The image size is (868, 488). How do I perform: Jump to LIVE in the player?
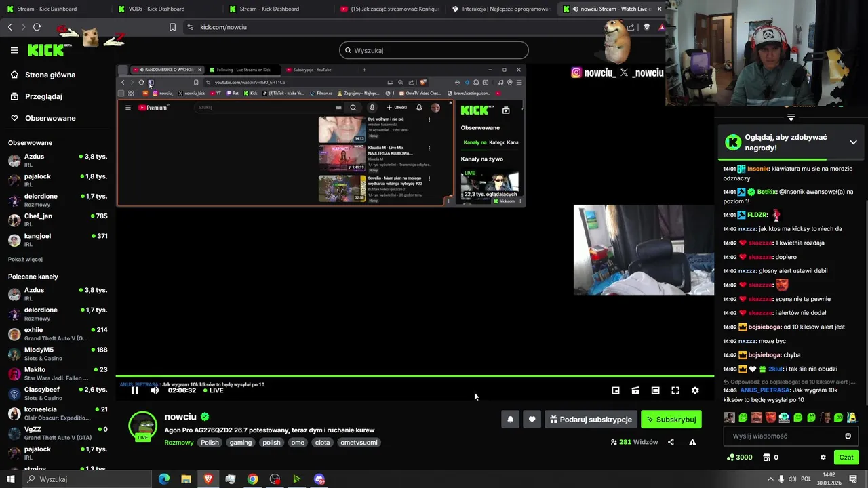213,390
